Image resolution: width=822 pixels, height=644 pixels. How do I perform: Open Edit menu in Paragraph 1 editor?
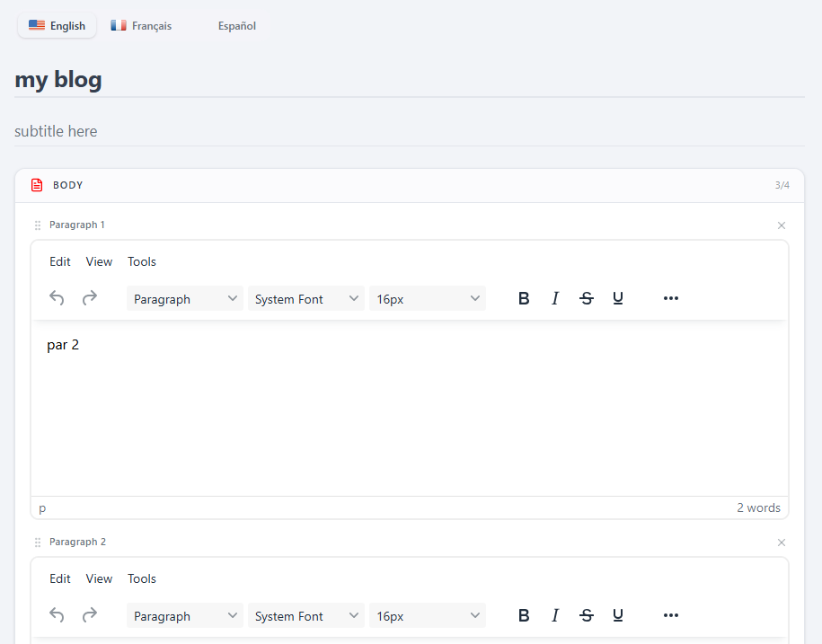click(x=60, y=261)
